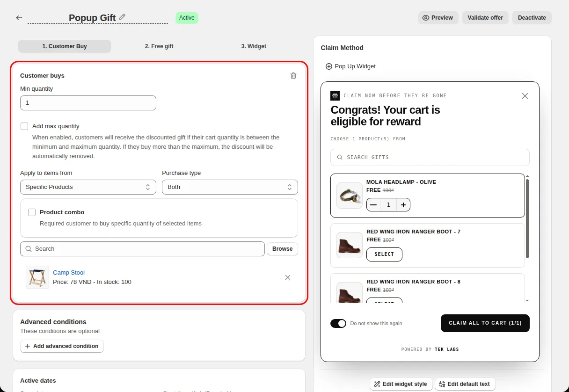
Task: Switch to the 1. Customer Buy tab
Action: click(x=65, y=46)
